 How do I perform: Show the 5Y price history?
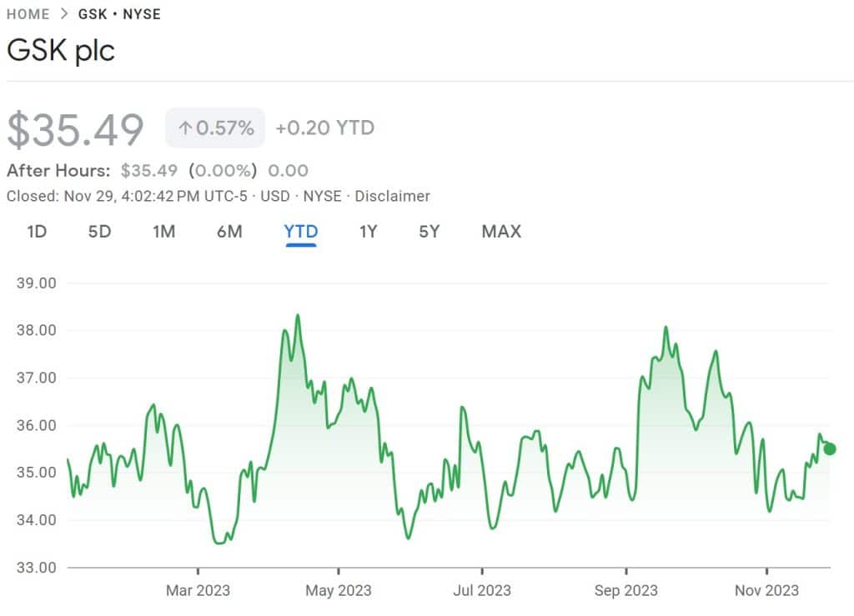430,232
